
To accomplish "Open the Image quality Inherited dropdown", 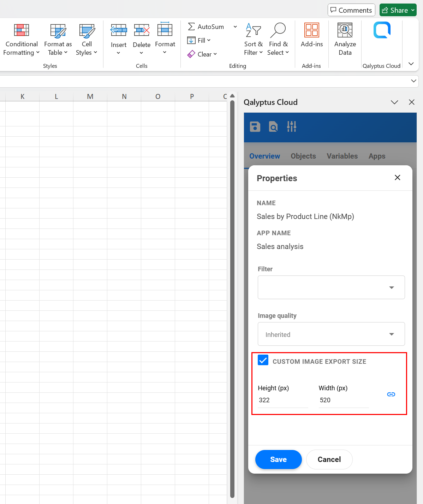I will (x=392, y=334).
